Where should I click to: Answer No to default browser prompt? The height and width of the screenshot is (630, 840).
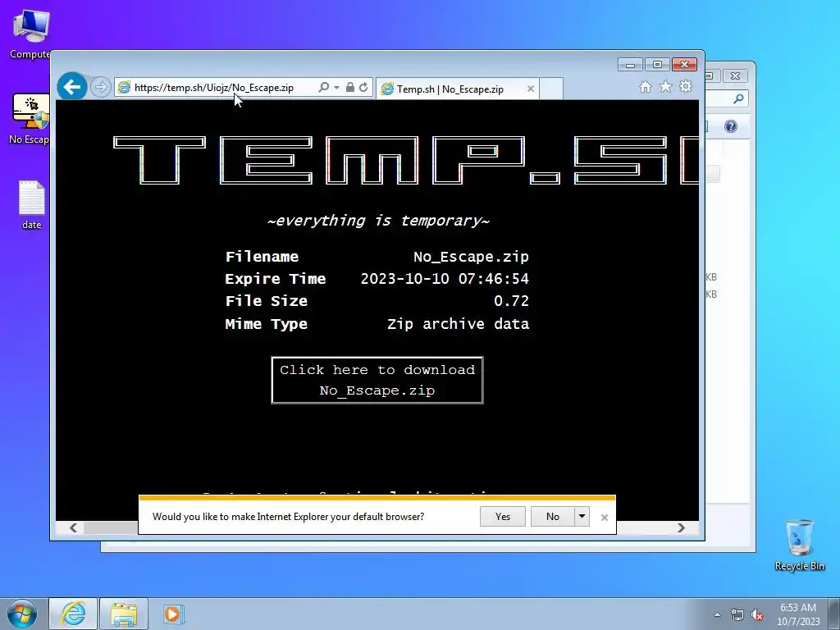point(552,517)
